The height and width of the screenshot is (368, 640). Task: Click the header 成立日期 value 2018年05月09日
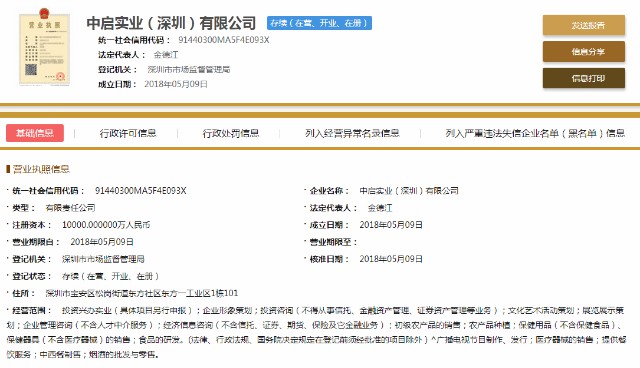click(176, 84)
